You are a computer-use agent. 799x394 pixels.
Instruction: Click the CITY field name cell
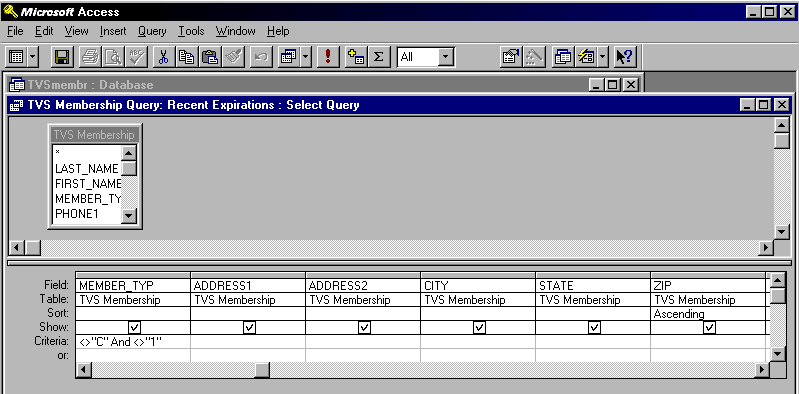coord(477,286)
